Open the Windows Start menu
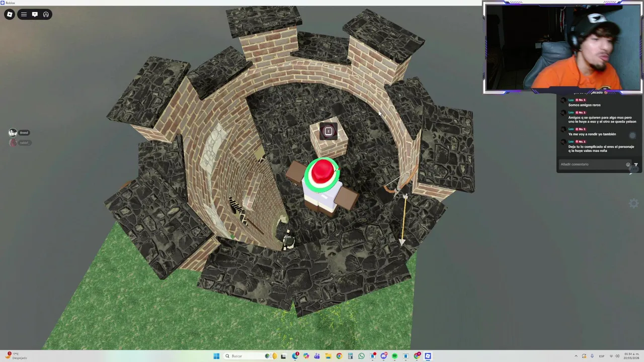Viewport: 644px width, 362px height. pyautogui.click(x=216, y=356)
